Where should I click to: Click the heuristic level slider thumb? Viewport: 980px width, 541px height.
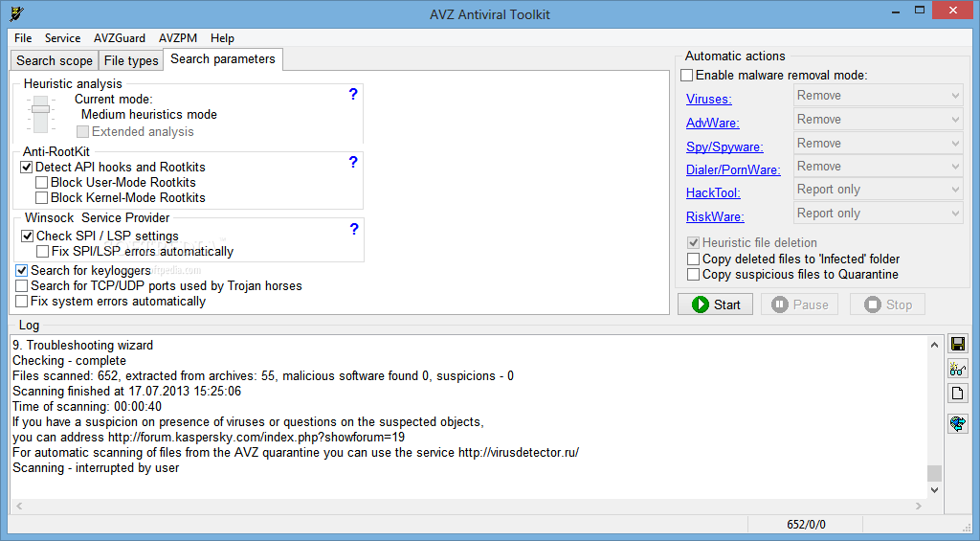[x=40, y=109]
